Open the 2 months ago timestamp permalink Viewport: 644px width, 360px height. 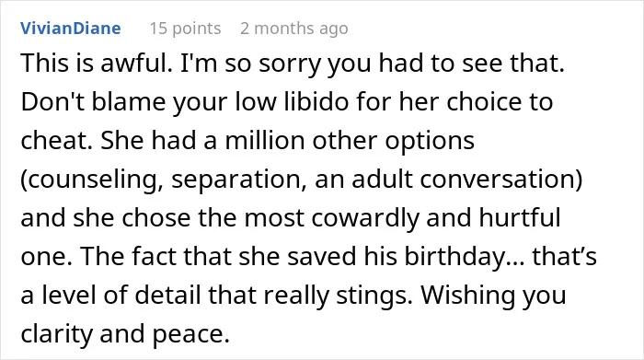coord(294,29)
